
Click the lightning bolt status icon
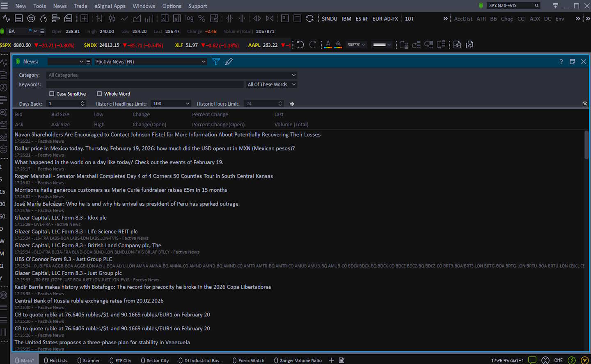tap(572, 360)
